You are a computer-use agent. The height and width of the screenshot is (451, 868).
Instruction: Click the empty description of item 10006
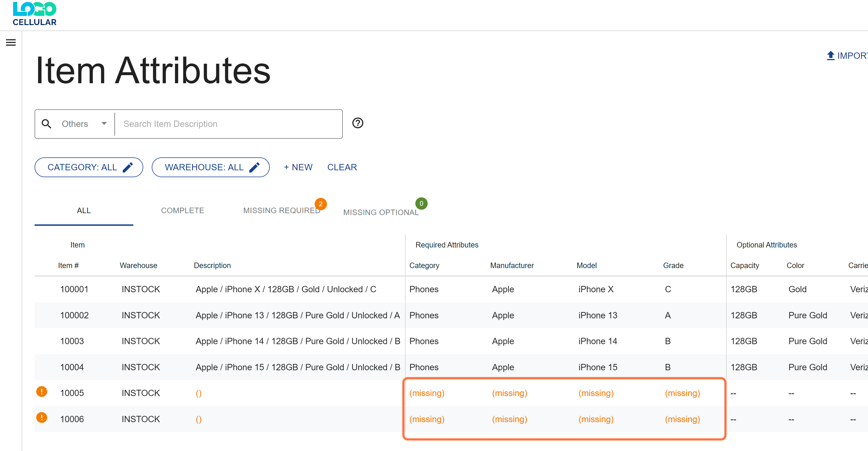[198, 419]
